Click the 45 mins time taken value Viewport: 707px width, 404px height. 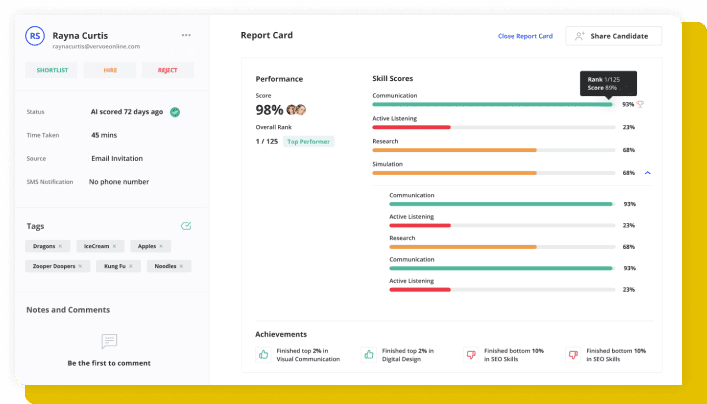pyautogui.click(x=104, y=135)
